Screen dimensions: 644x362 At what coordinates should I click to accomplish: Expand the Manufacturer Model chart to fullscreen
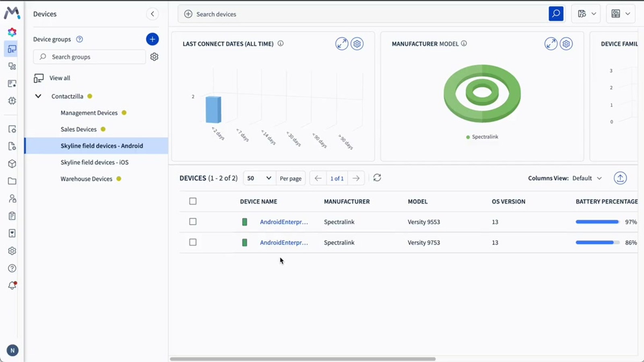tap(551, 43)
